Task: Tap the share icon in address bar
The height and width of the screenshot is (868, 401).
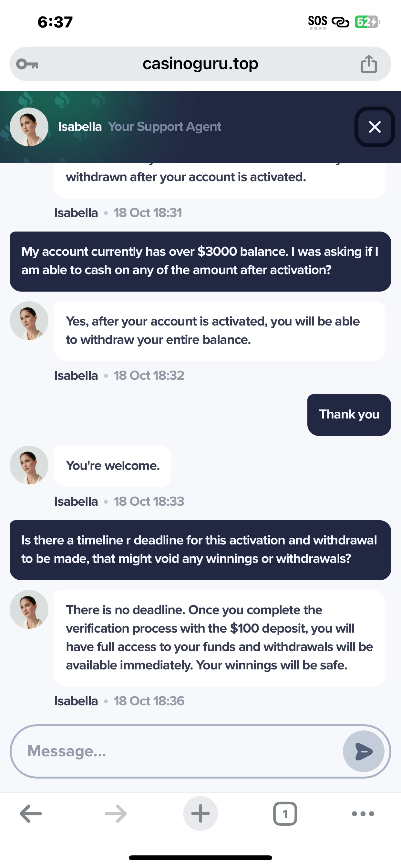Action: click(369, 64)
